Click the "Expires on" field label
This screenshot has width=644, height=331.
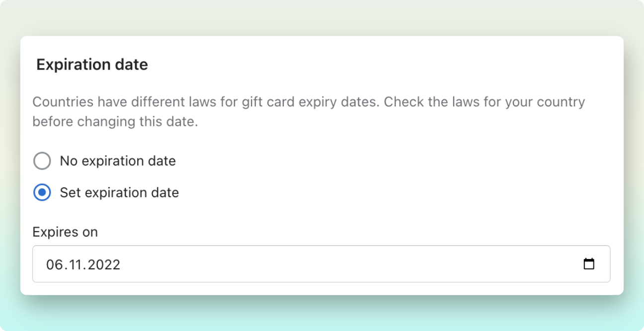65,232
